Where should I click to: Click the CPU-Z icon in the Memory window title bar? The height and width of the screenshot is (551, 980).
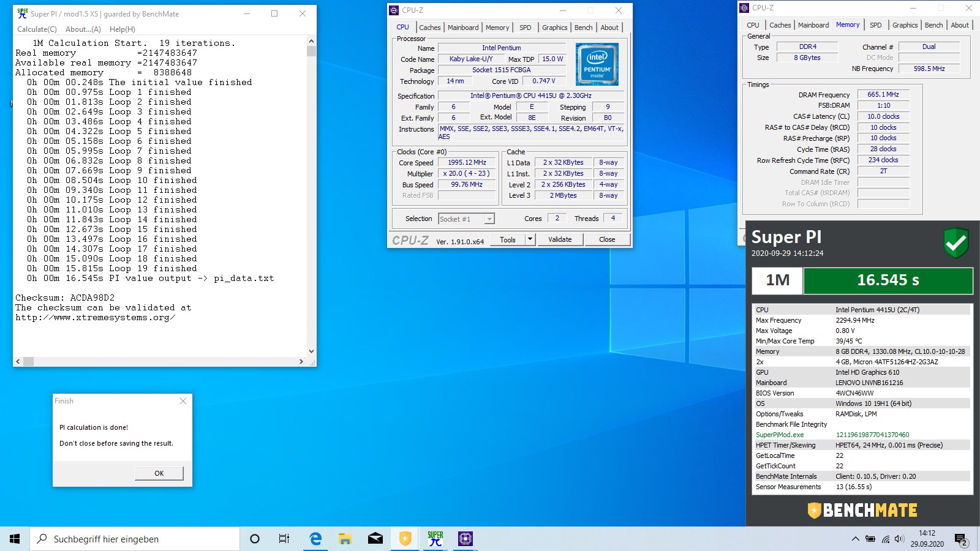click(x=744, y=8)
